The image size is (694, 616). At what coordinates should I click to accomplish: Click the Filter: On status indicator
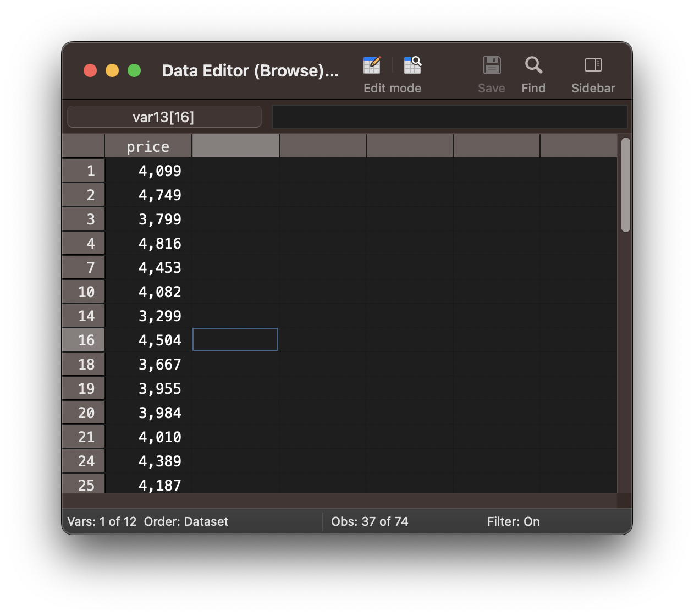pos(513,521)
